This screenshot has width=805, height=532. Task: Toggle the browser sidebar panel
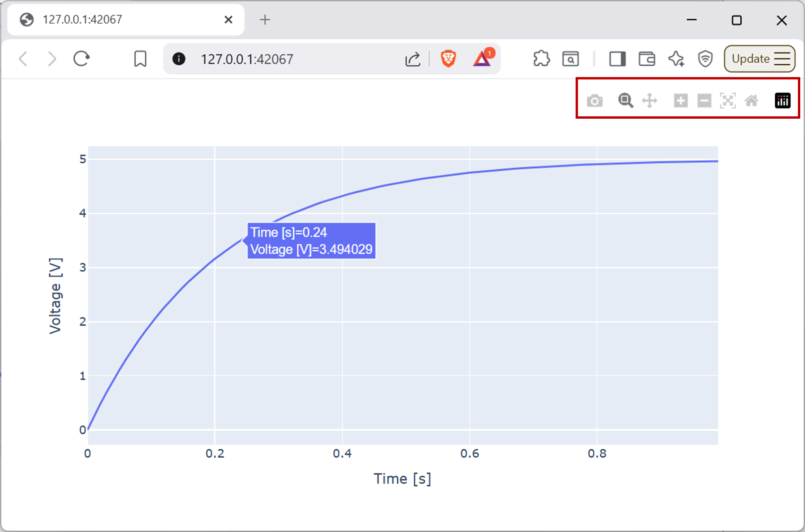(x=617, y=59)
